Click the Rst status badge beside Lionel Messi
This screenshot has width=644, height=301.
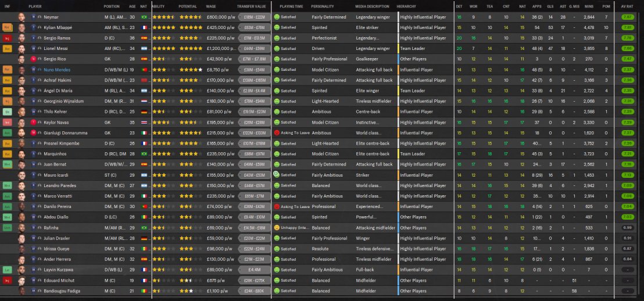[8, 48]
